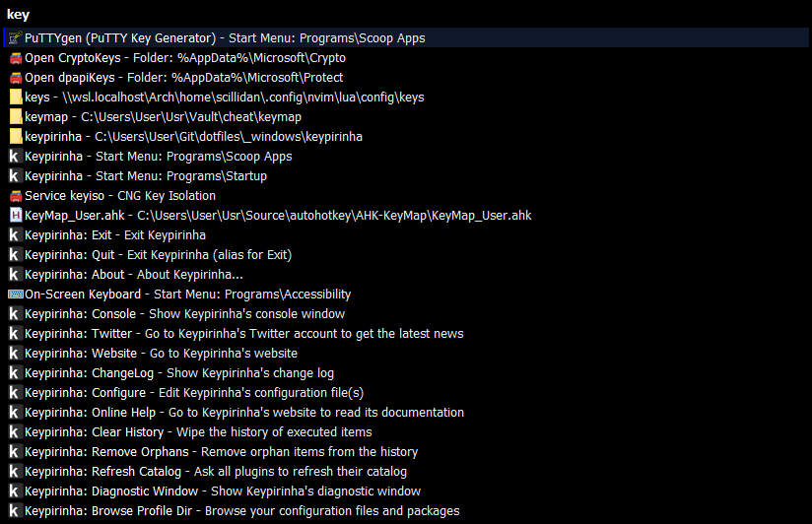The height and width of the screenshot is (524, 812).
Task: Select Service keyiso CNG Key Isolation
Action: pos(406,195)
